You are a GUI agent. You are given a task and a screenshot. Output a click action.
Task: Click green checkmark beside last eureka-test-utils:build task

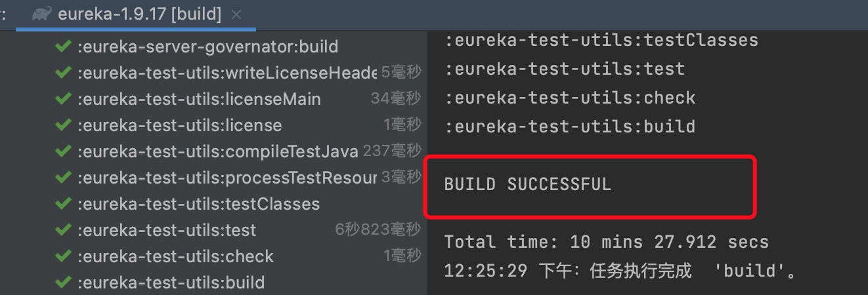pyautogui.click(x=63, y=283)
